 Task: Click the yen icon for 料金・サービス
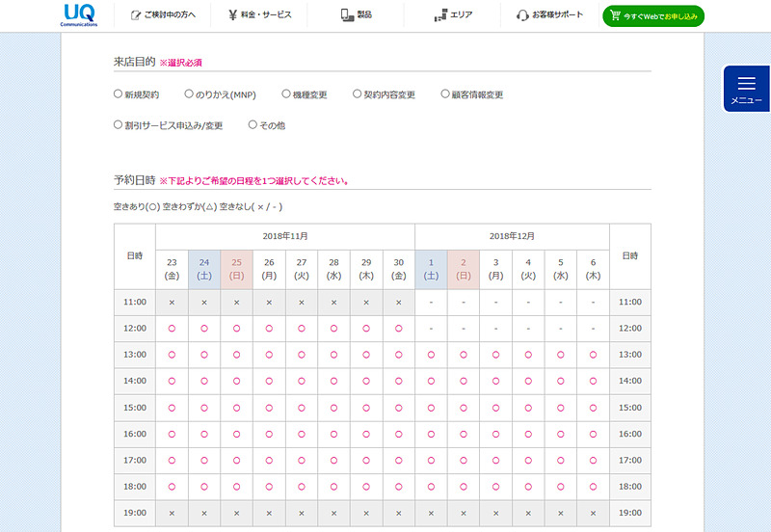tap(233, 15)
